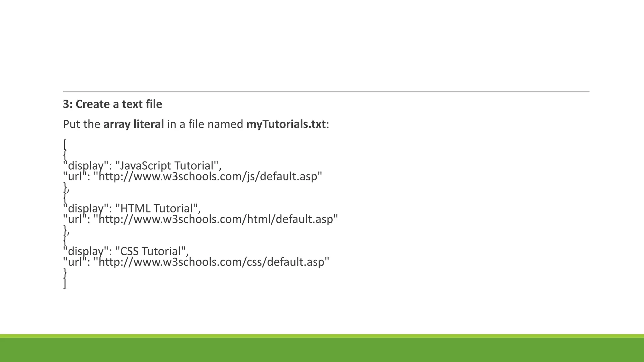Viewport: 644px width, 362px height.
Task: Click the "CSS Tutorial" display line
Action: pyautogui.click(x=126, y=251)
